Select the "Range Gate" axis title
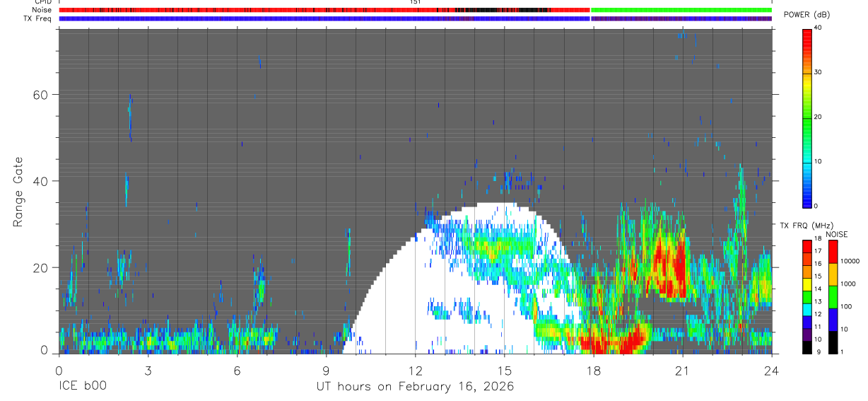The height and width of the screenshot is (401, 868). [x=18, y=192]
